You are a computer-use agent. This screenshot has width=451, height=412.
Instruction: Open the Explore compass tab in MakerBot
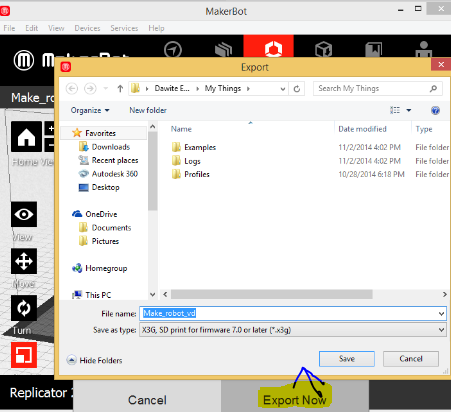(173, 49)
